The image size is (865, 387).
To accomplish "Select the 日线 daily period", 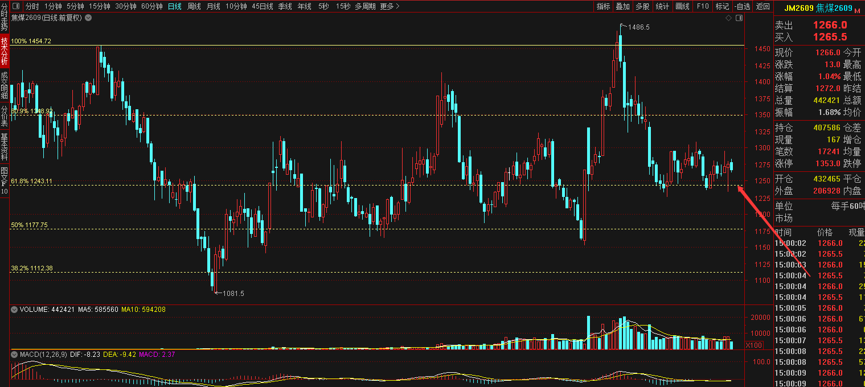I will click(175, 7).
